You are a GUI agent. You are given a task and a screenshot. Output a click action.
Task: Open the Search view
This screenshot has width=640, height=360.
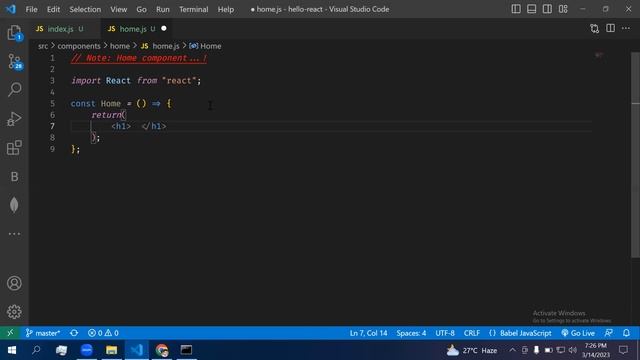click(14, 89)
